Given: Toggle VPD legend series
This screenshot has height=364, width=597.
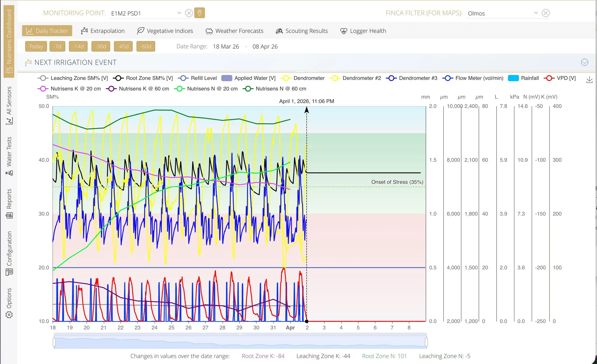Looking at the screenshot, I should (x=560, y=78).
